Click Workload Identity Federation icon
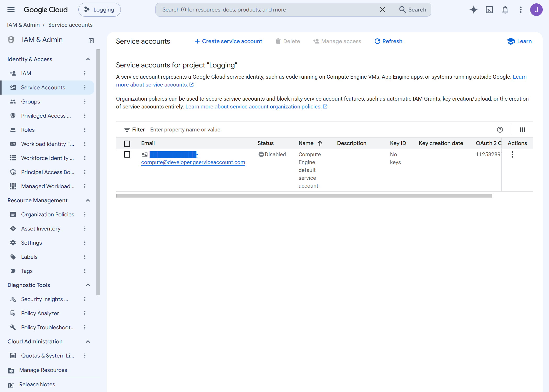 pyautogui.click(x=13, y=144)
